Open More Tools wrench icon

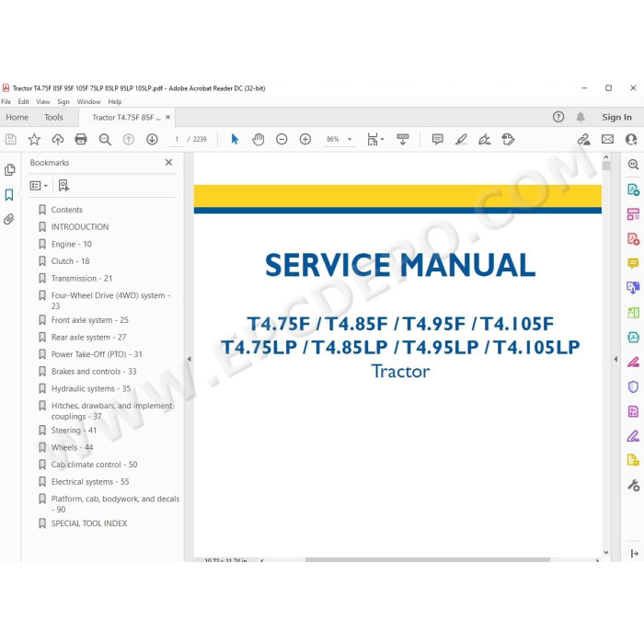click(x=633, y=486)
